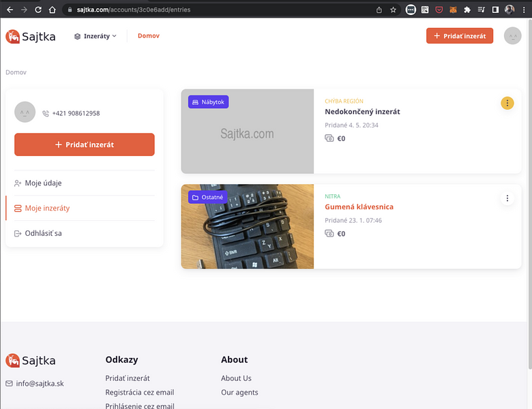Open browser extensions puzzle icon
The image size is (532, 409).
pos(467,10)
